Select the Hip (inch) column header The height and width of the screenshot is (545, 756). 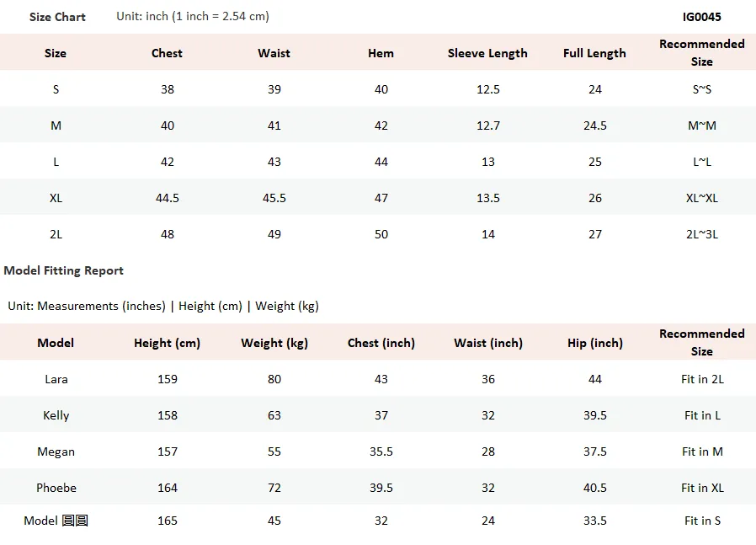pos(595,343)
